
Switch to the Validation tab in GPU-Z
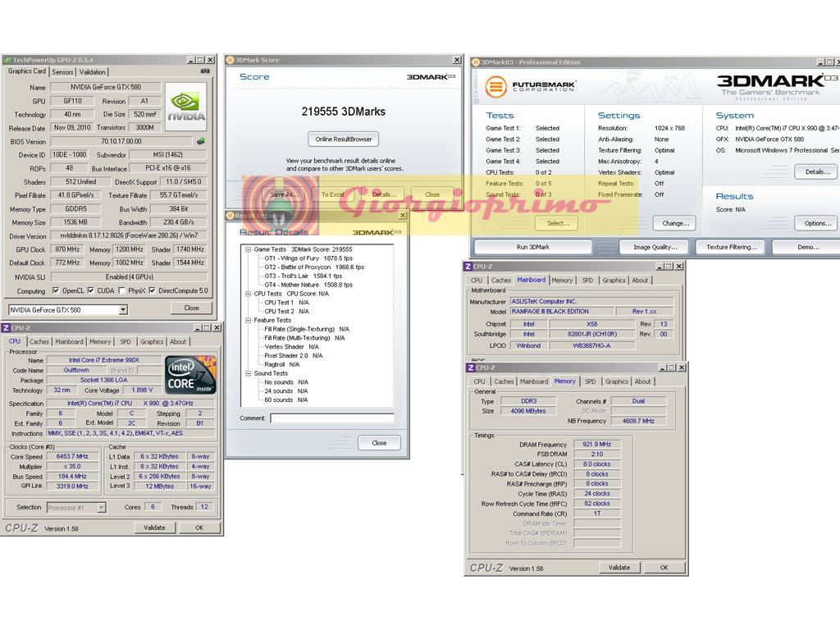coord(92,72)
